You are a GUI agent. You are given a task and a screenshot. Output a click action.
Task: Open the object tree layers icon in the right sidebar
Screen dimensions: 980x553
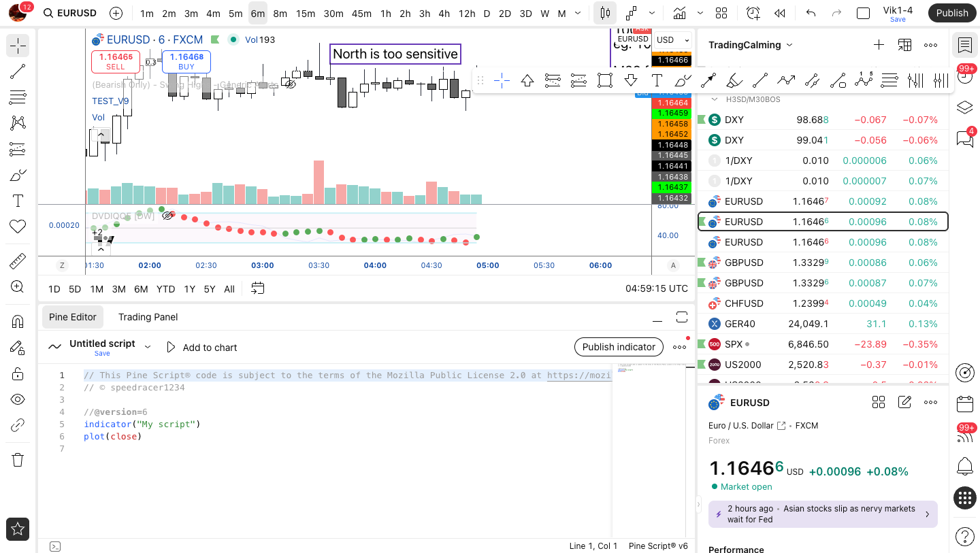(964, 107)
